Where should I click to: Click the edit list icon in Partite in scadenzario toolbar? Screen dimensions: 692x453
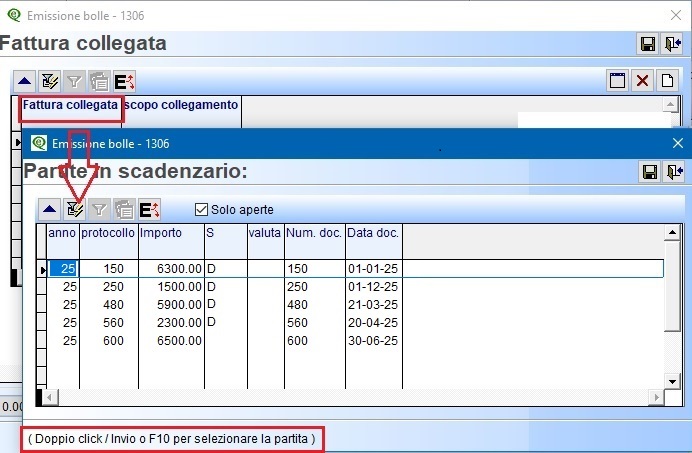pyautogui.click(x=74, y=209)
